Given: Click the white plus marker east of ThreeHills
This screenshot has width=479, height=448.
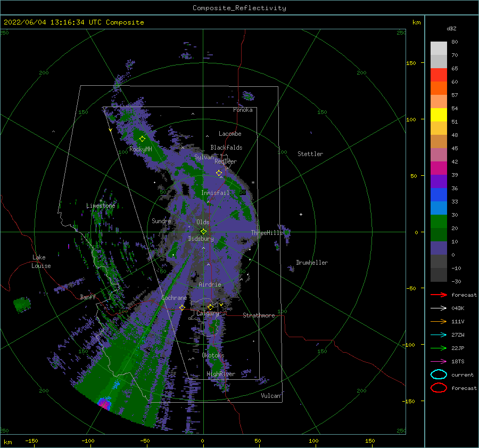Looking at the screenshot, I should 301,214.
